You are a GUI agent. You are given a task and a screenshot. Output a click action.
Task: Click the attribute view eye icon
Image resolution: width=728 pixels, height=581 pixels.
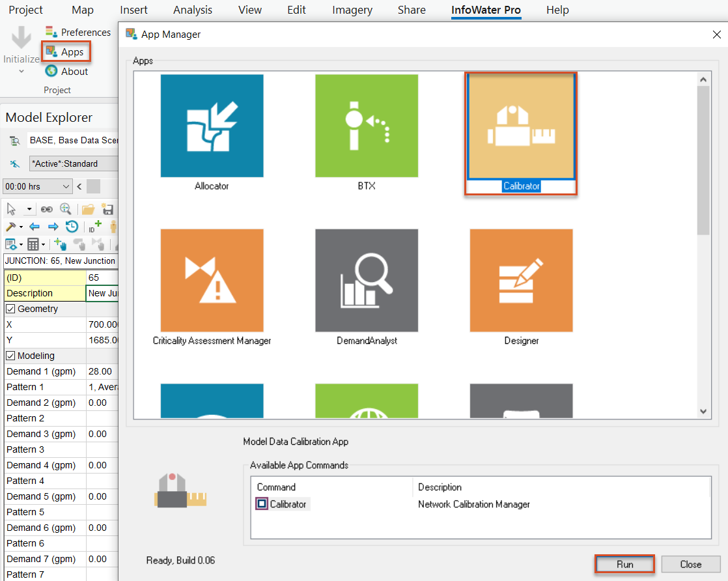pos(10,244)
